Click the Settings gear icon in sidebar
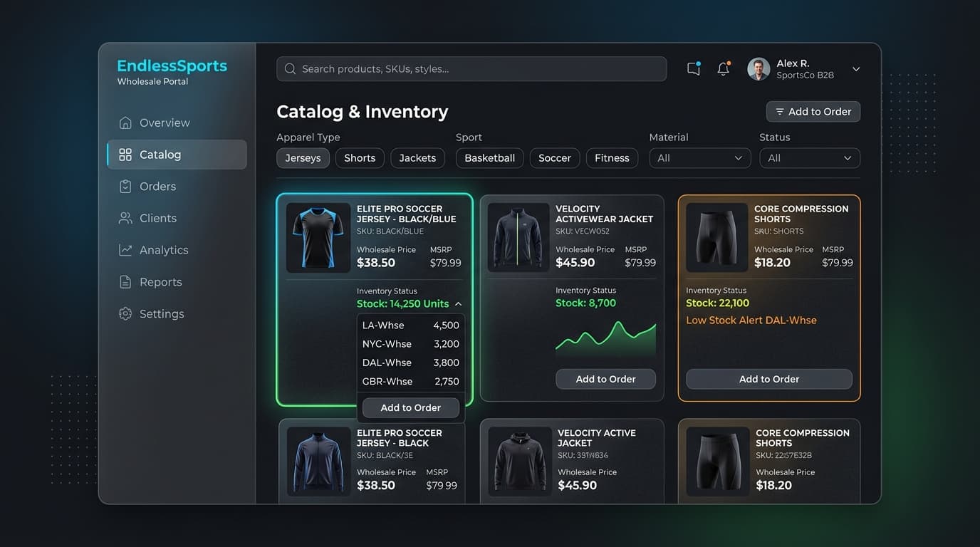Image resolution: width=980 pixels, height=547 pixels. tap(125, 314)
